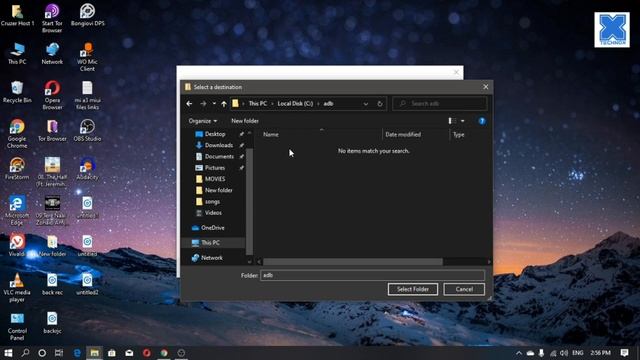Expand address bar history dropdown

tap(366, 104)
